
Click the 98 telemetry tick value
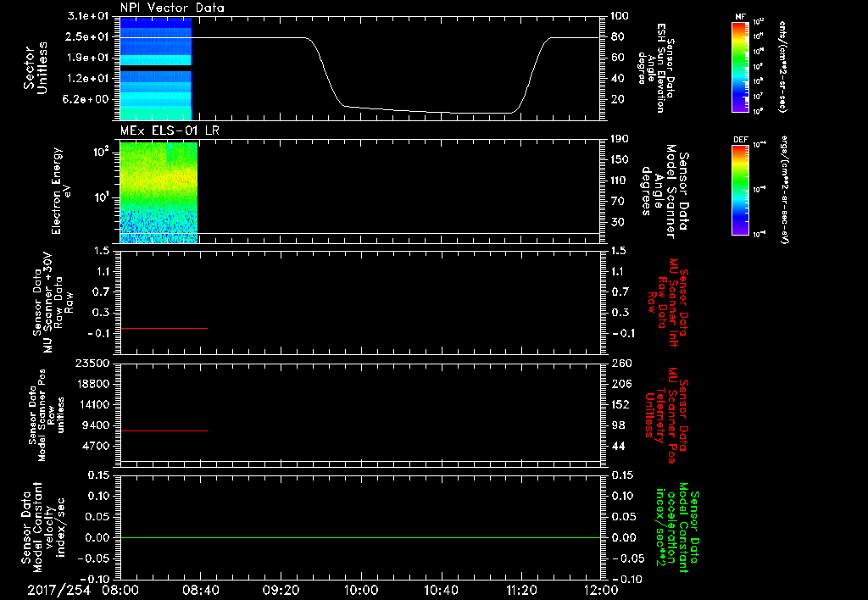coord(618,425)
